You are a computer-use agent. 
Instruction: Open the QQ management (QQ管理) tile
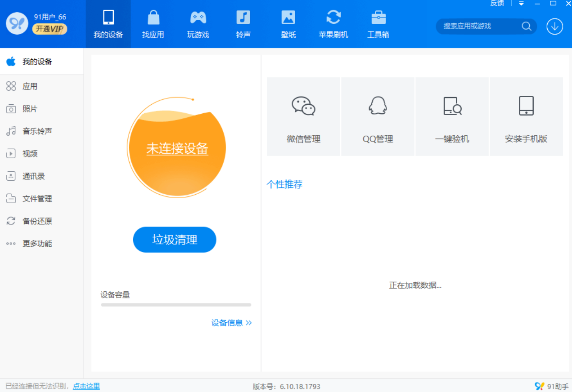(378, 117)
